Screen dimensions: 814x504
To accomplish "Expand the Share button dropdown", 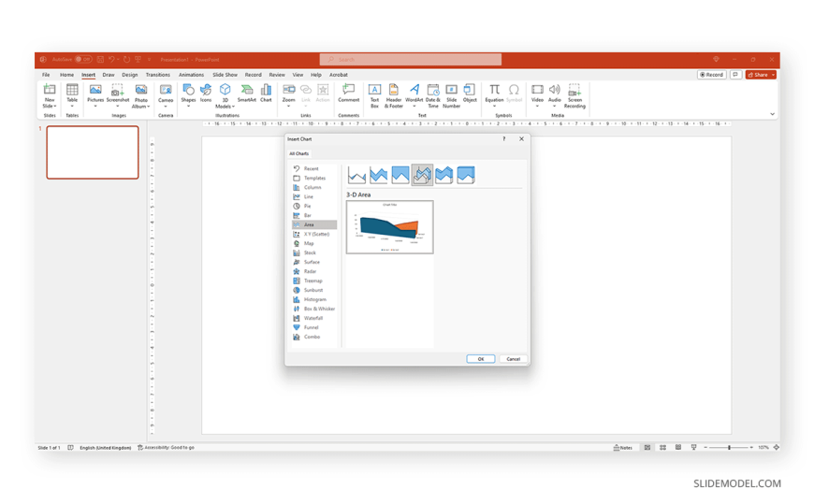I will point(773,75).
